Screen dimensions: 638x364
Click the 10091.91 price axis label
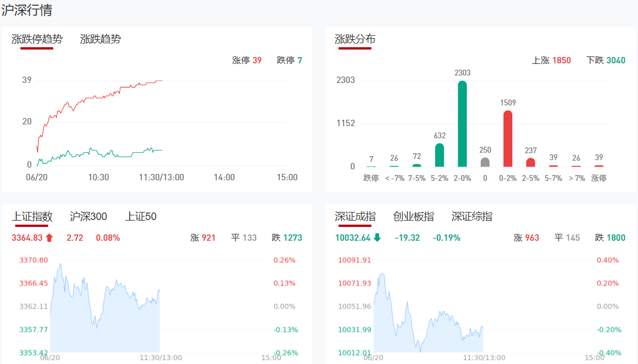point(355,260)
